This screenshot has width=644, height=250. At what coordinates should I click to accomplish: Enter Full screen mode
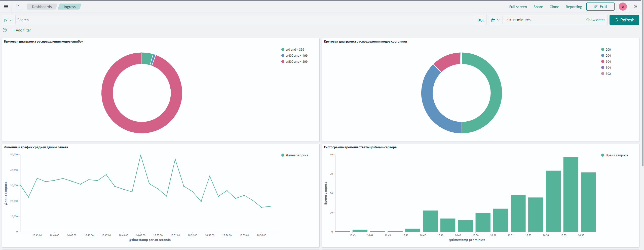click(x=518, y=7)
